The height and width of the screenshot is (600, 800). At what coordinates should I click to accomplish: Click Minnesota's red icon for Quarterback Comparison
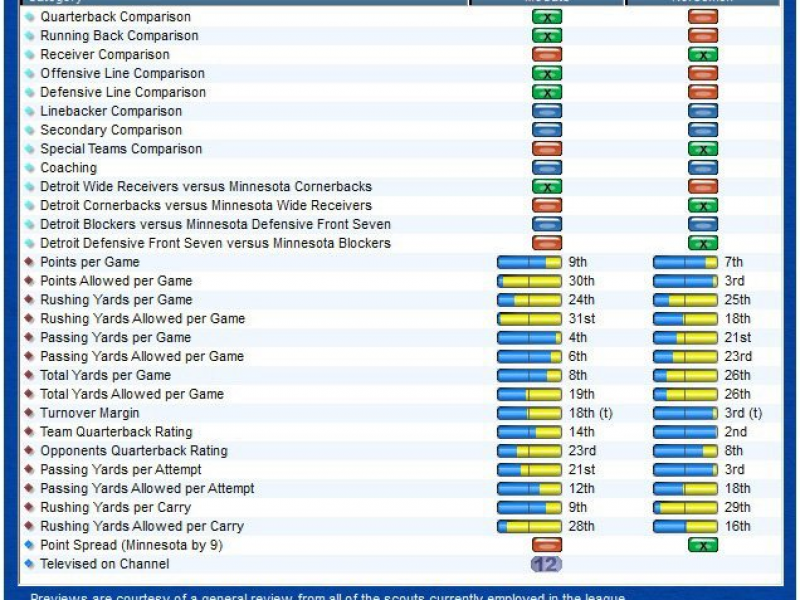(x=703, y=17)
